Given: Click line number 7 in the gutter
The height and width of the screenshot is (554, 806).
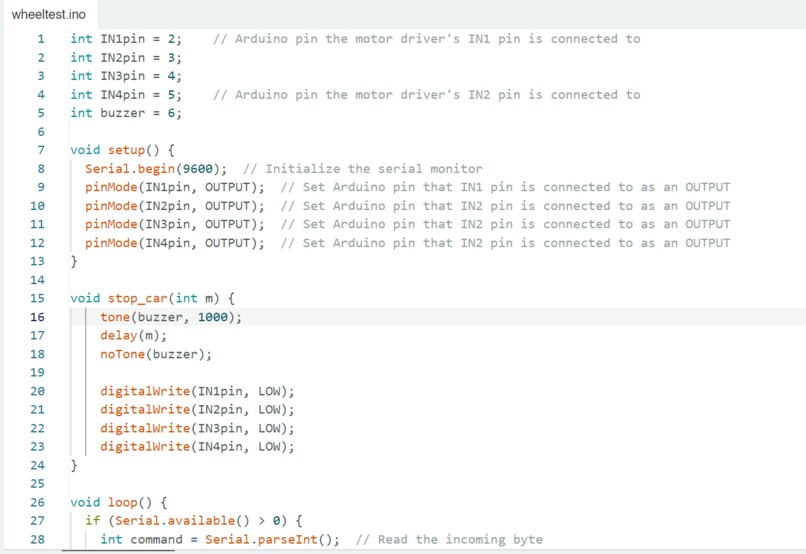Looking at the screenshot, I should pos(41,150).
